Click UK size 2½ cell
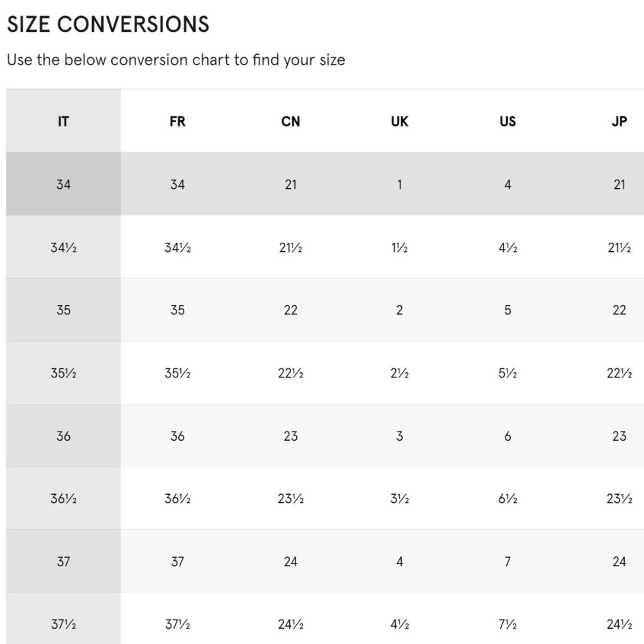 point(399,373)
